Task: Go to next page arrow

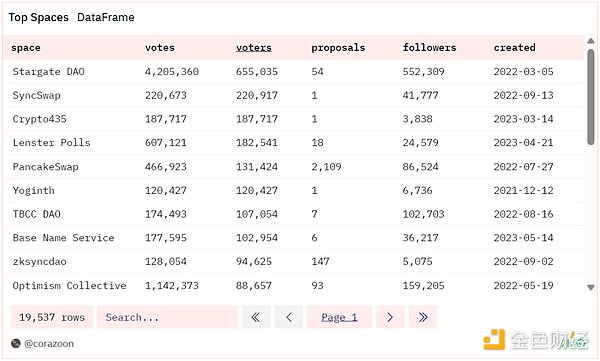Action: pyautogui.click(x=390, y=317)
